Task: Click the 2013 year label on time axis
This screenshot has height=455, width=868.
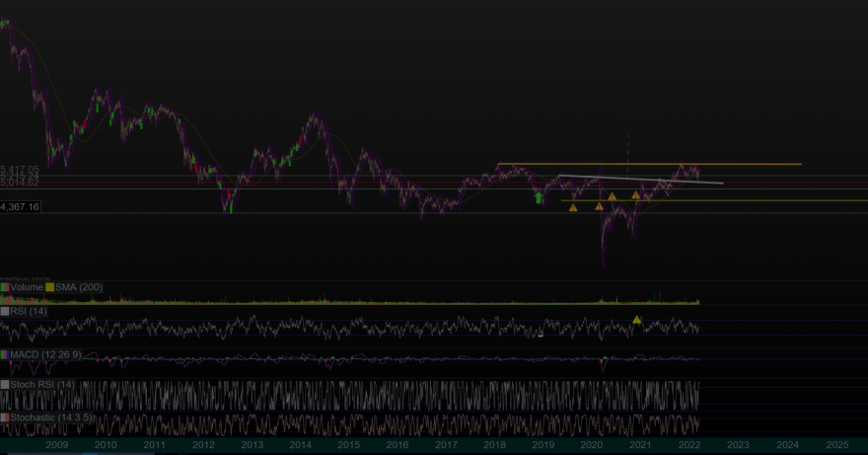Action: 252,445
